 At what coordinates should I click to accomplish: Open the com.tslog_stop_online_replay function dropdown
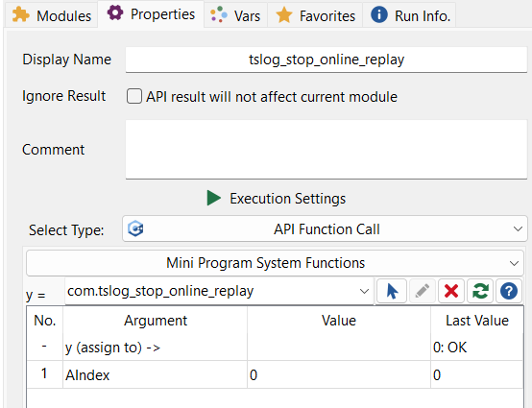tap(219, 291)
